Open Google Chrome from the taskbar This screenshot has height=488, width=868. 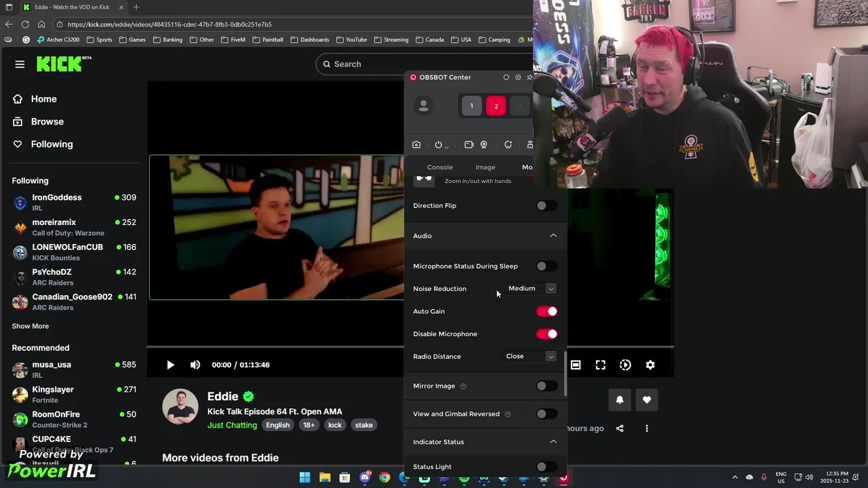(x=384, y=478)
